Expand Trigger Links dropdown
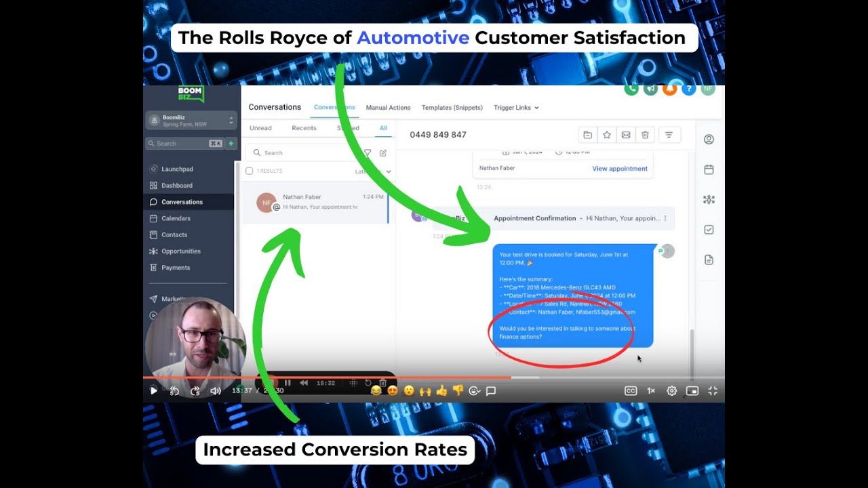The image size is (868, 488). click(x=516, y=108)
